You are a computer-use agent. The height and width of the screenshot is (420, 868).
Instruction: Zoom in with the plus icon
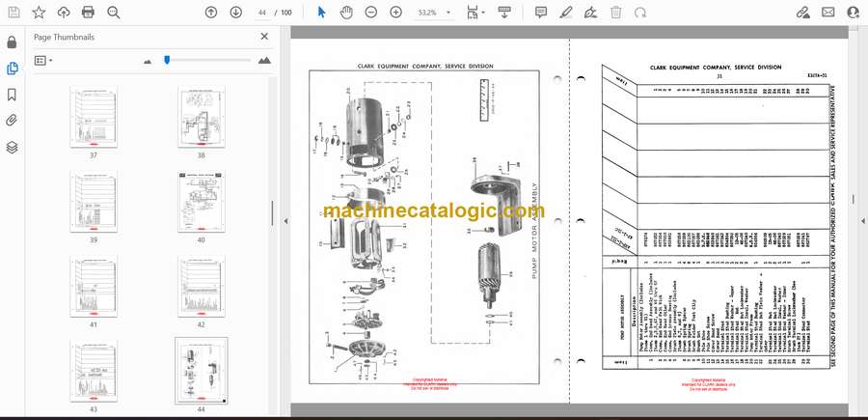point(395,13)
